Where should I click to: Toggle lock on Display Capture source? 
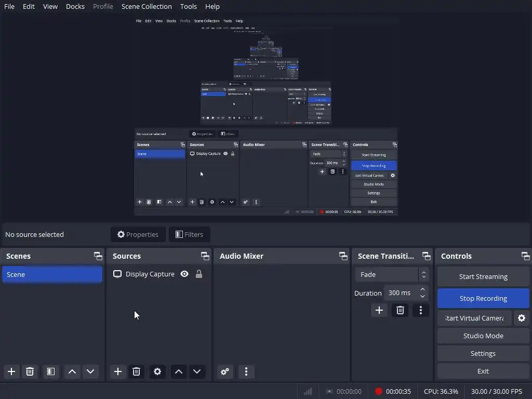click(199, 274)
